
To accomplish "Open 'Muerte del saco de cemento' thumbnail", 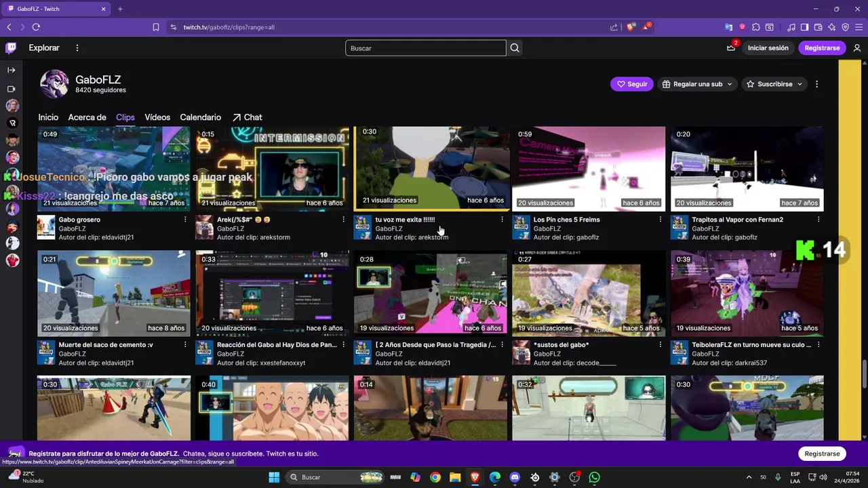I will click(x=114, y=293).
